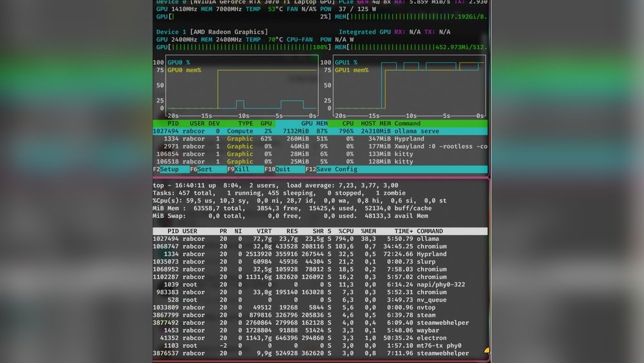Screen dimensions: 644x363
Task: Click the yellow corner icon at bottom right
Action: (486, 351)
